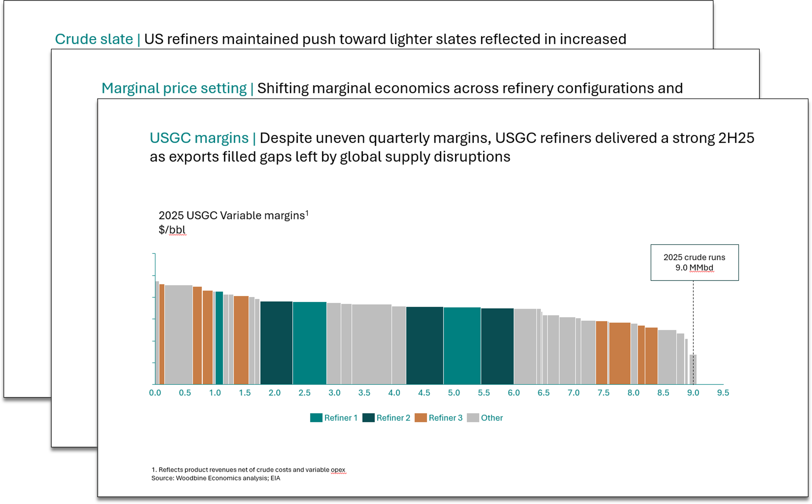This screenshot has width=812, height=504.
Task: Click the '$/bbl' unit label
Action: pyautogui.click(x=172, y=230)
